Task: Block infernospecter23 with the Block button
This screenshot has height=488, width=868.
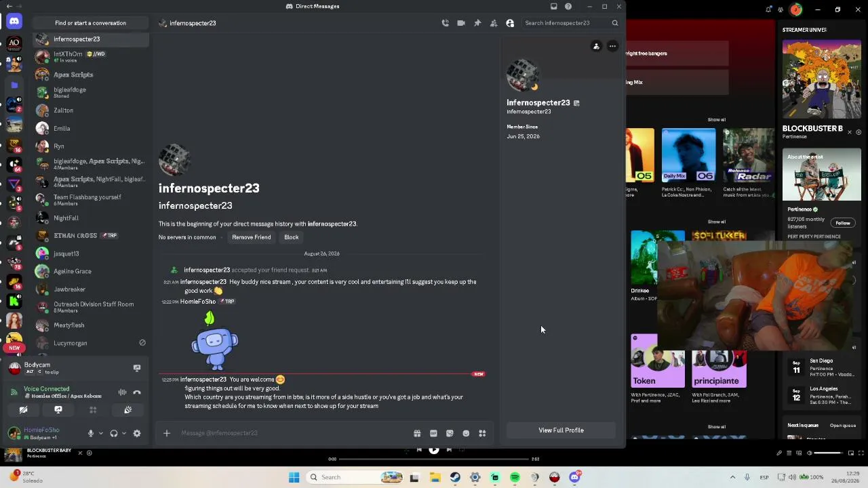Action: 291,237
